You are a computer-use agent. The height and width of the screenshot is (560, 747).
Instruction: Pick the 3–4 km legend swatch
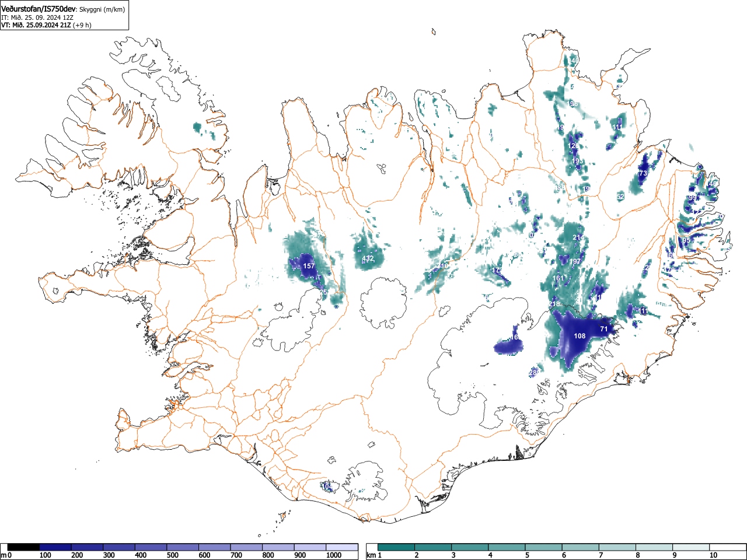tap(470, 547)
